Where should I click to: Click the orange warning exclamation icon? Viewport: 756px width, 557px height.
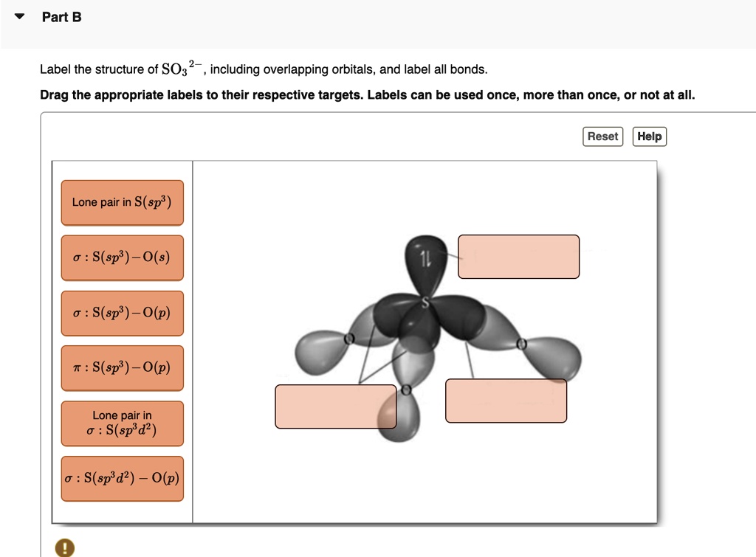63,547
